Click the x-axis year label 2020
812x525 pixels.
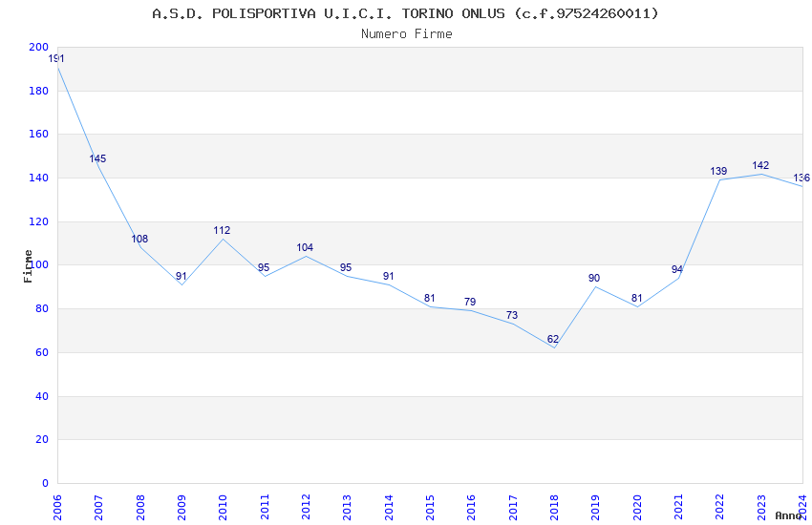[637, 508]
